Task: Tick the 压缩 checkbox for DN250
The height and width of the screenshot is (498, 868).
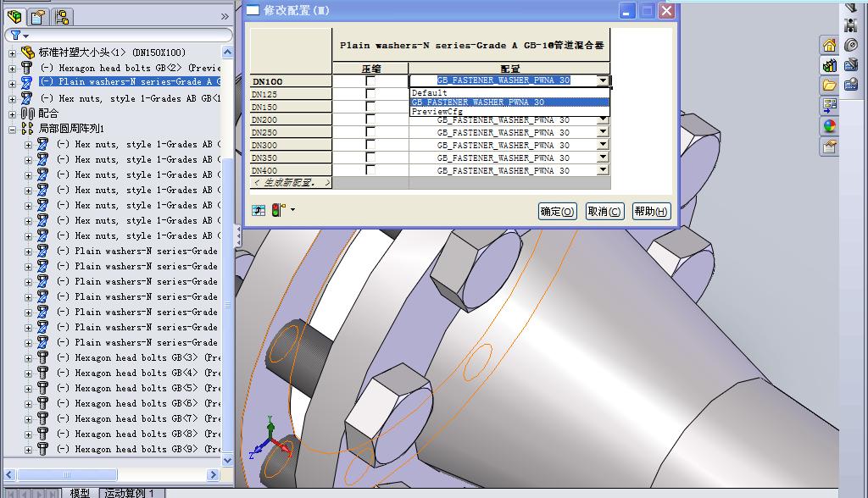Action: [370, 132]
